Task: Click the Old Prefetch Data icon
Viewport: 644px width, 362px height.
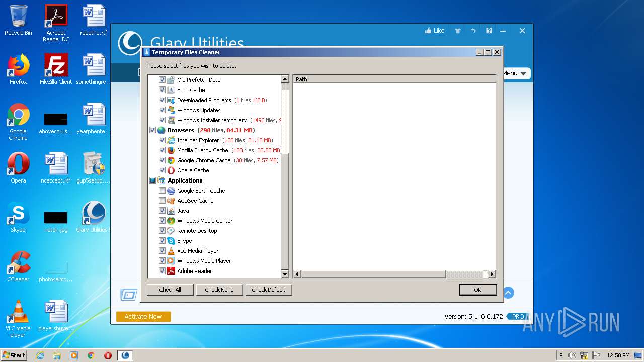Action: (x=171, y=80)
